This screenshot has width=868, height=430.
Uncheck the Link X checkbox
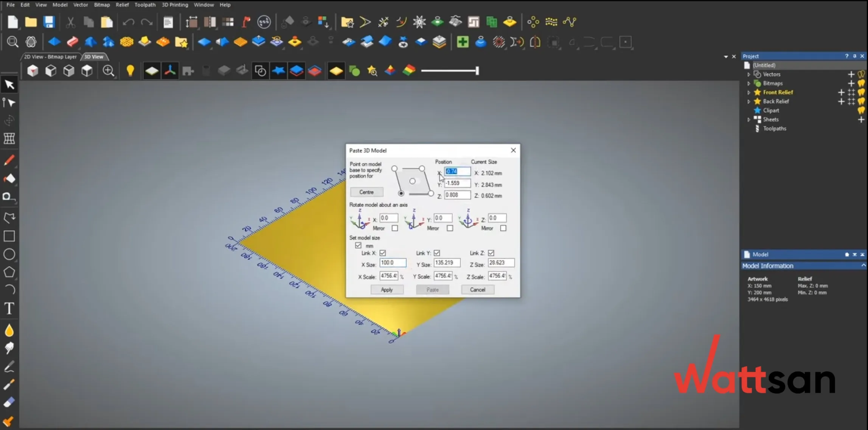[x=383, y=253]
